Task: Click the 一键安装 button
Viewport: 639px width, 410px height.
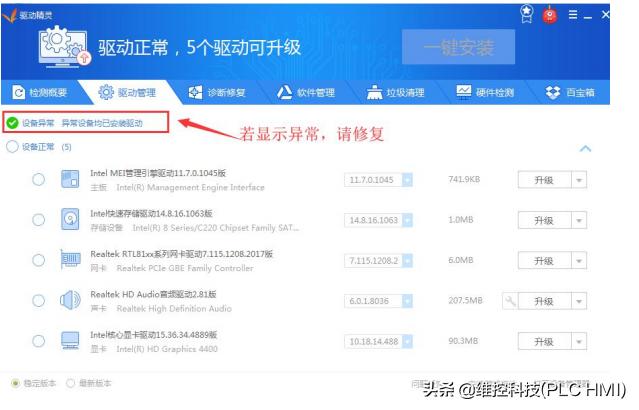Action: pyautogui.click(x=458, y=47)
